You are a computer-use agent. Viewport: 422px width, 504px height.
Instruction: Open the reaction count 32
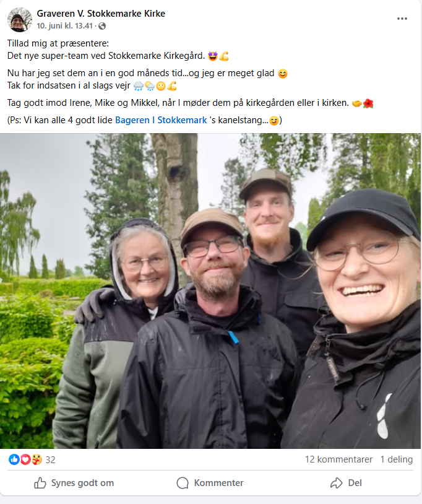click(50, 460)
